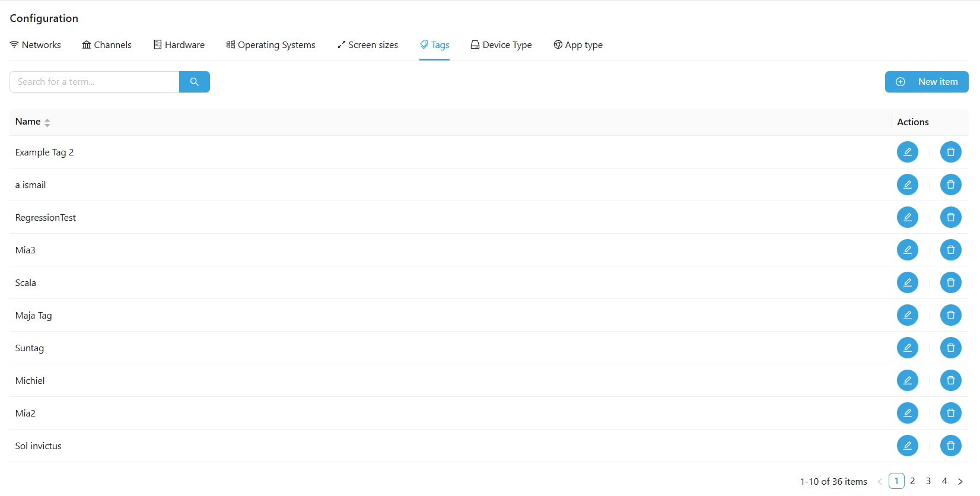Delete the Sol invictus tag
Screen dimensions: 980x496
(950, 446)
